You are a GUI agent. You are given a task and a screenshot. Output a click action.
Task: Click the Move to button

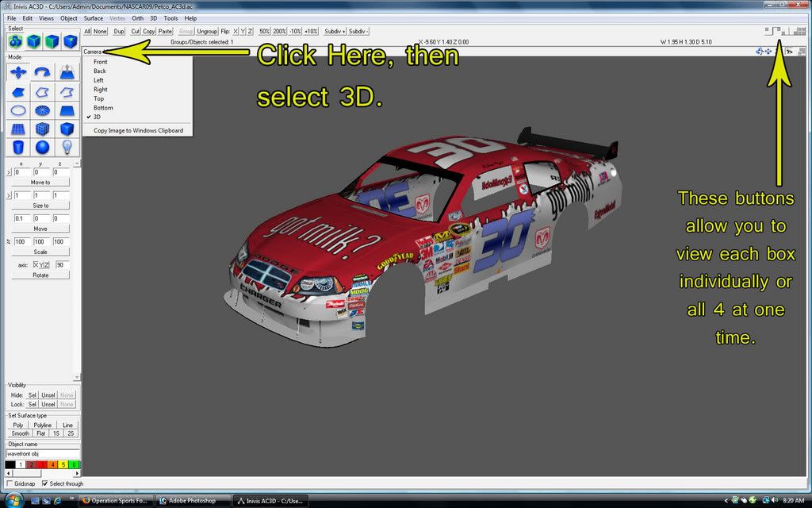tap(40, 183)
